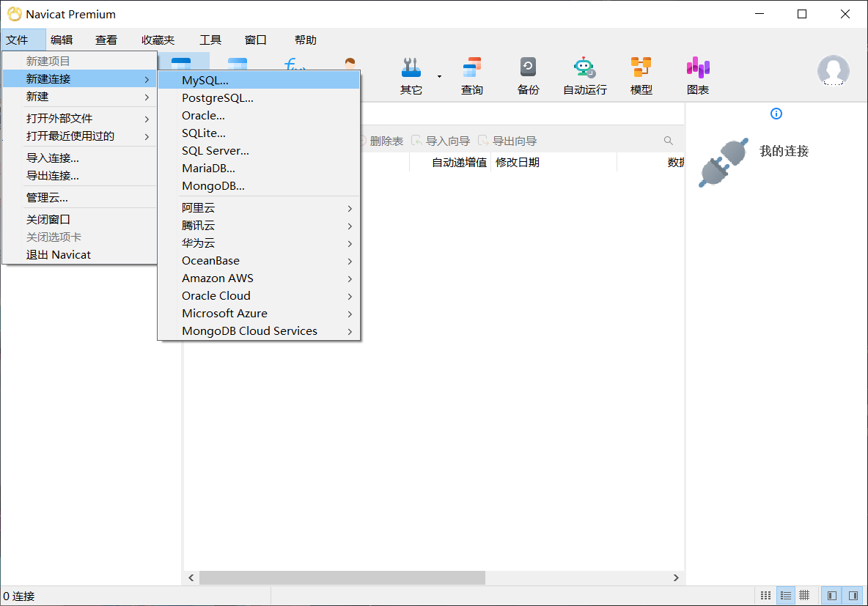Click the 修改日期 column header
Screen dimensions: 868x606
553,162
